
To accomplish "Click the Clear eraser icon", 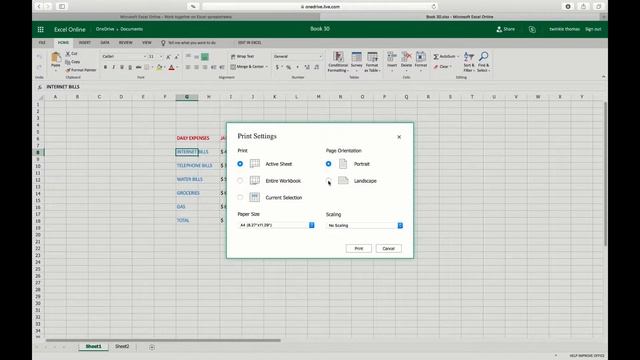I will pos(436,67).
